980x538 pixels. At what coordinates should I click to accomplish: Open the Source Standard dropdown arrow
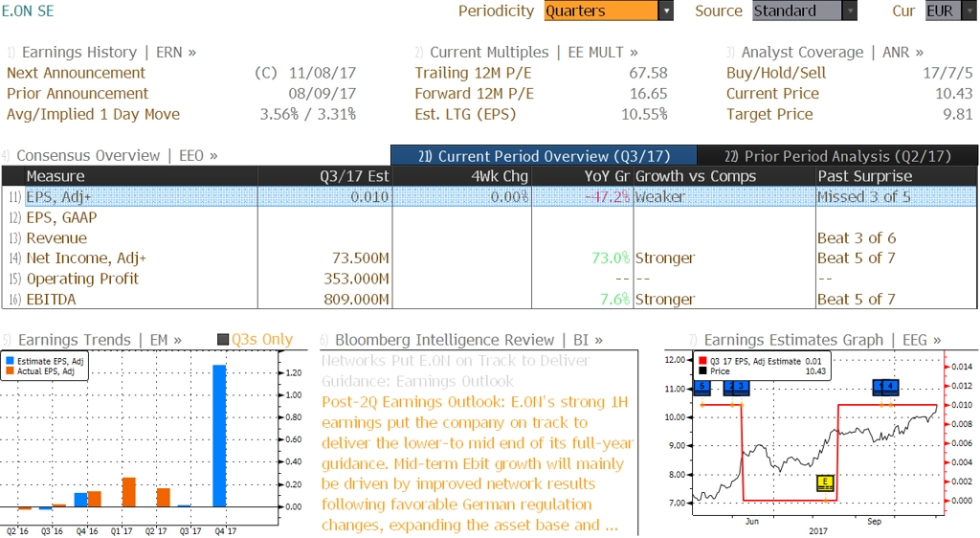point(850,11)
